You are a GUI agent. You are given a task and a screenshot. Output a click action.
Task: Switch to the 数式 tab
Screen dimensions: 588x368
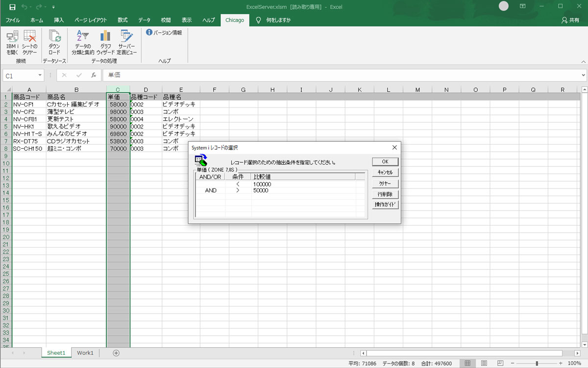(122, 20)
